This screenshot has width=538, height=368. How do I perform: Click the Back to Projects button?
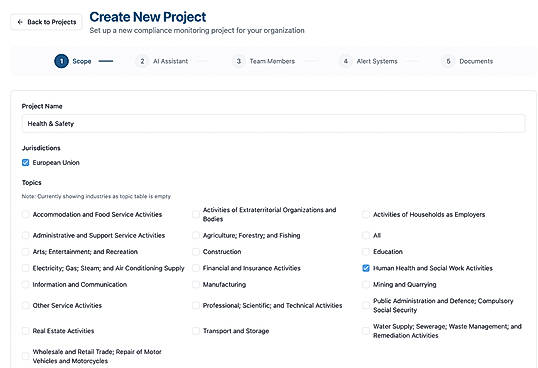point(46,22)
